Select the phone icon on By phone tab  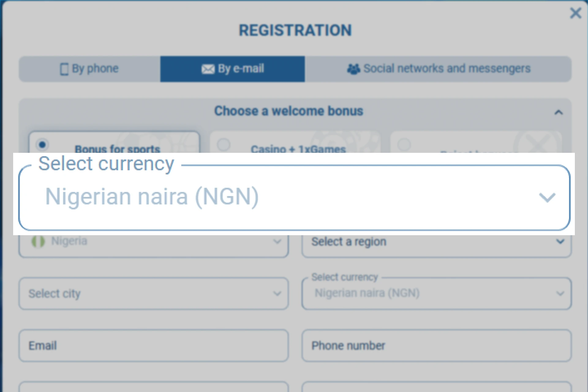pyautogui.click(x=65, y=69)
